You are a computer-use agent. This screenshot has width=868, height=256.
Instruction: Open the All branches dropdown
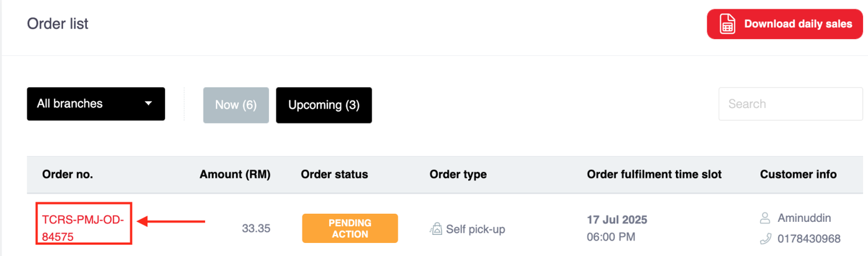[x=96, y=104]
